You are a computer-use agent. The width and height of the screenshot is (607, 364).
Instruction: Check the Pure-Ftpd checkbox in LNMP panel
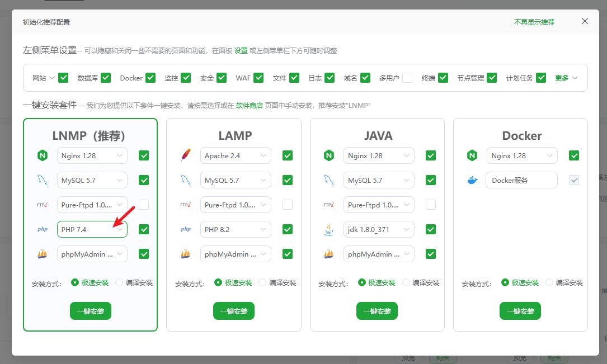(144, 205)
